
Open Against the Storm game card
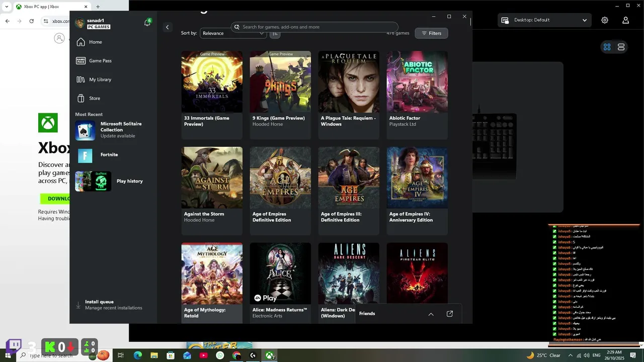(212, 191)
